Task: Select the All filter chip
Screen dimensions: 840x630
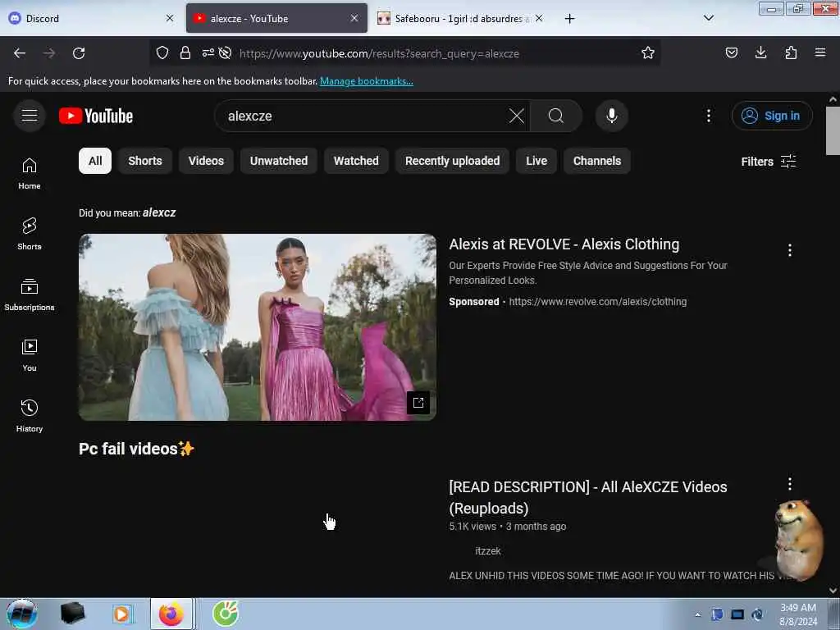Action: pyautogui.click(x=95, y=161)
